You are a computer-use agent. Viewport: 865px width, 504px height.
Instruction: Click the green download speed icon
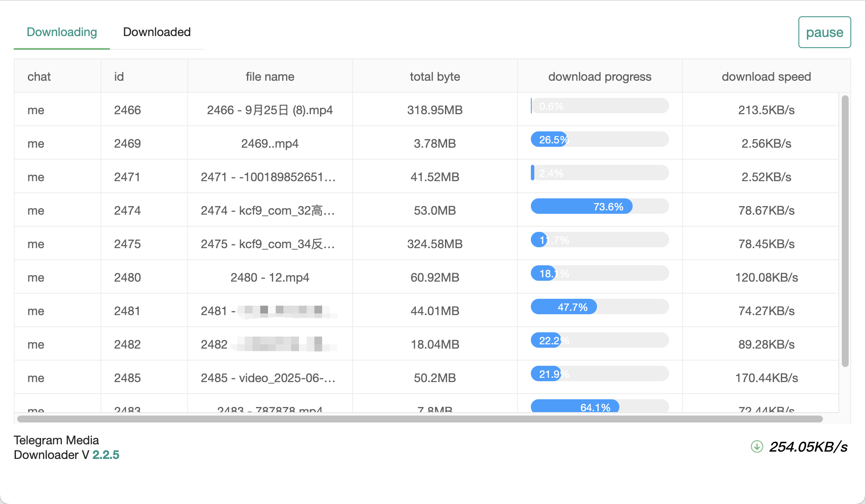coord(757,446)
